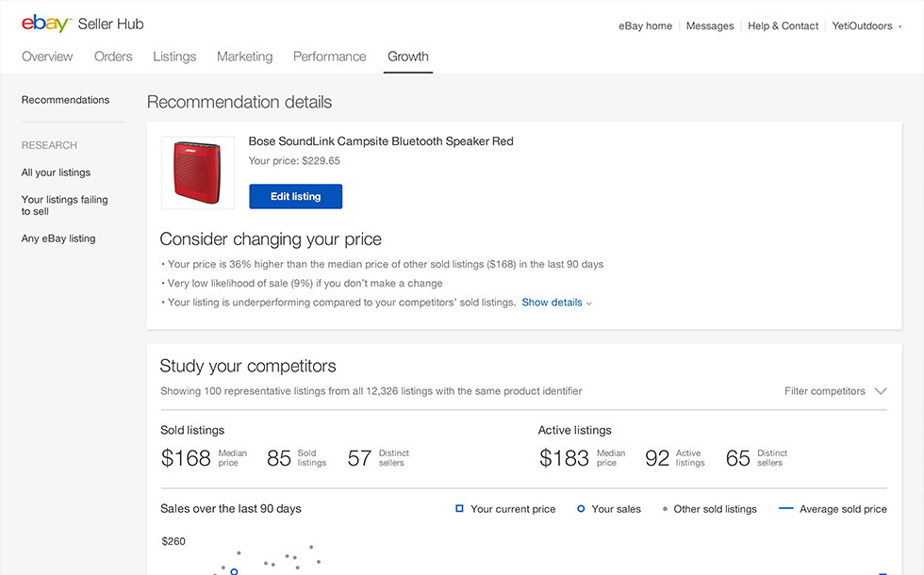The image size is (924, 575).
Task: Click the red Bose speaker thumbnail
Action: 197,172
